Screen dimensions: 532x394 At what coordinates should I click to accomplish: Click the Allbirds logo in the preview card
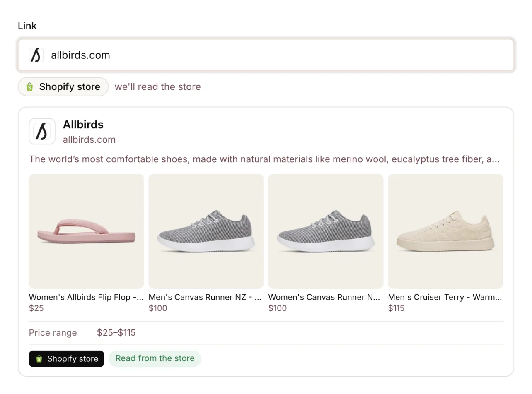point(42,132)
